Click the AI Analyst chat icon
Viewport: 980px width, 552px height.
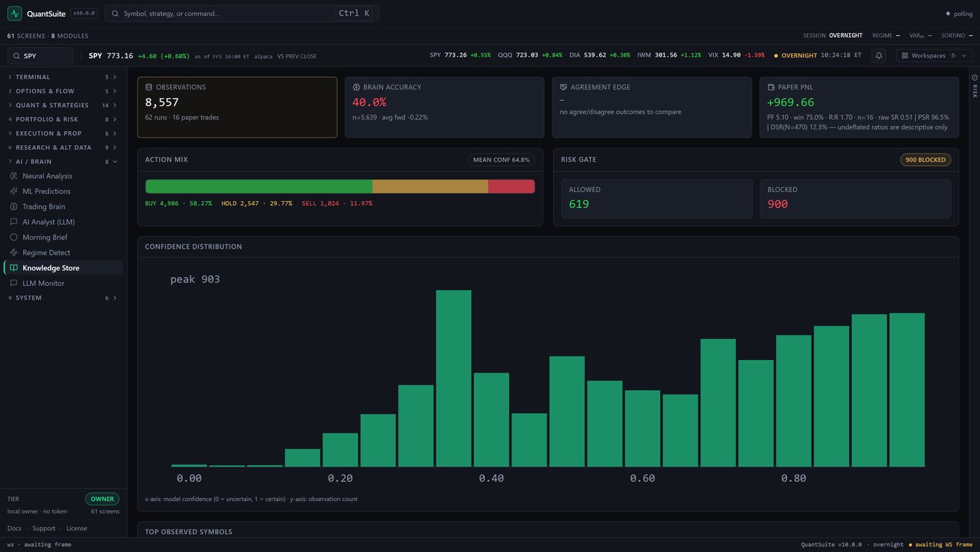pyautogui.click(x=14, y=222)
